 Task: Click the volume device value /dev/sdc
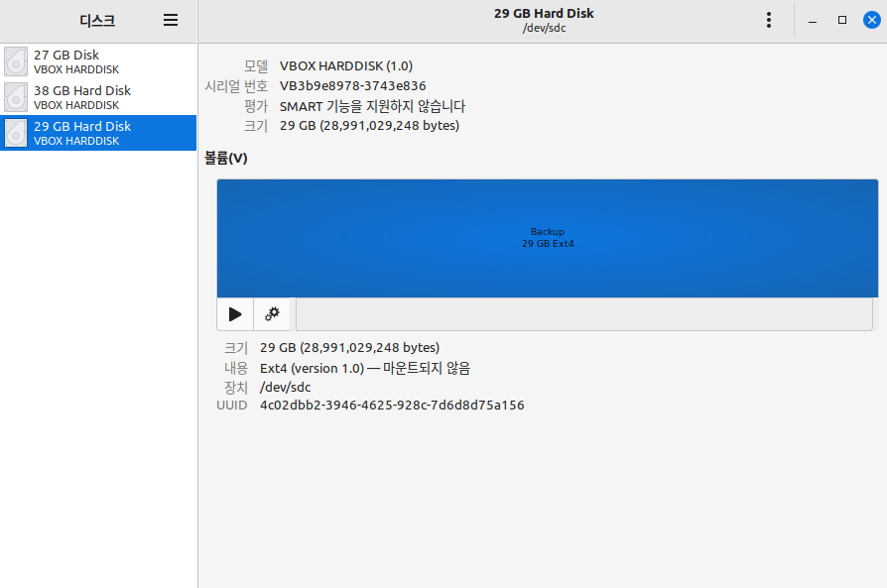(x=285, y=388)
